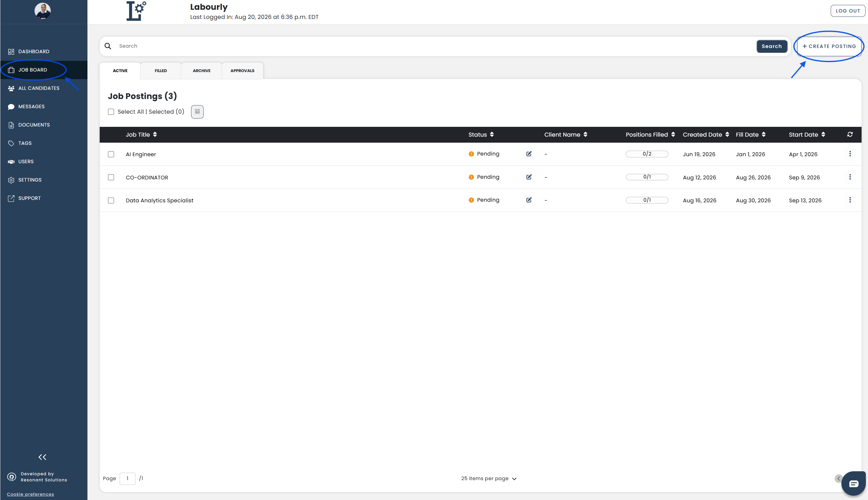Edit status of AI Engineer posting
The height and width of the screenshot is (500, 868).
529,154
